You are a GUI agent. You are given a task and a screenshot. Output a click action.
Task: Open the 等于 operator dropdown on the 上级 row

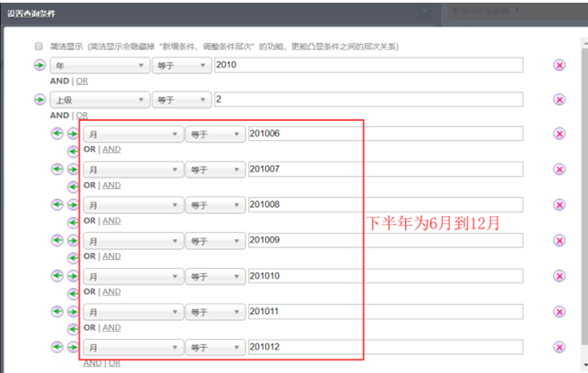coord(181,100)
